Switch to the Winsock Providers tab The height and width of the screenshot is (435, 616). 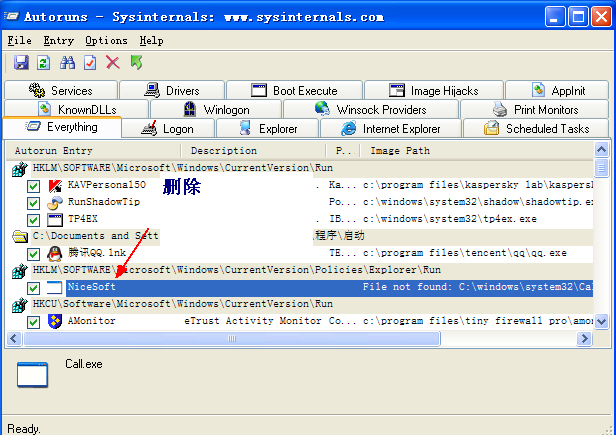click(x=371, y=109)
